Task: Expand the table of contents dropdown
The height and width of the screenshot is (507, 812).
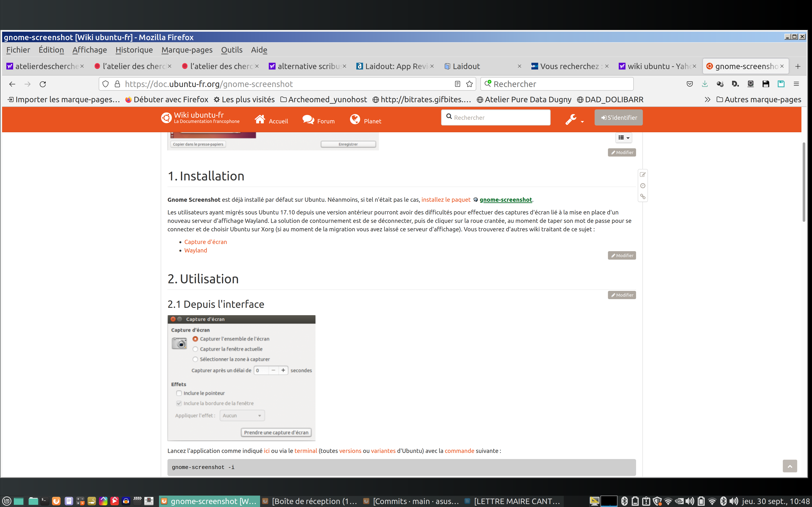Action: point(624,138)
